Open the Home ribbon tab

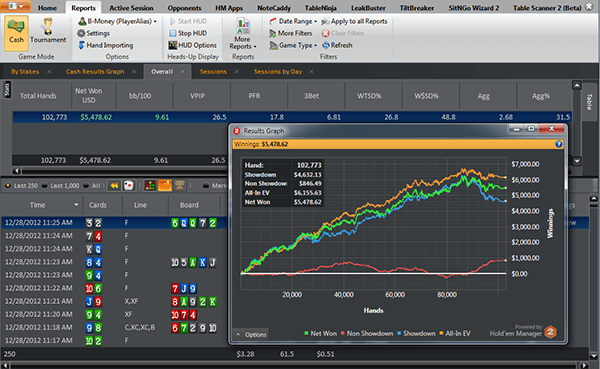click(47, 8)
